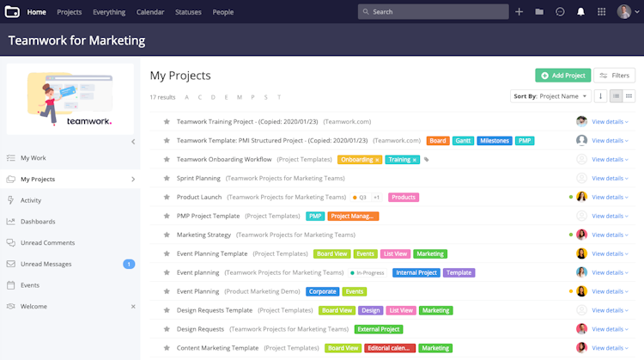Open the quick add plus icon
The image size is (644, 360).
point(519,12)
